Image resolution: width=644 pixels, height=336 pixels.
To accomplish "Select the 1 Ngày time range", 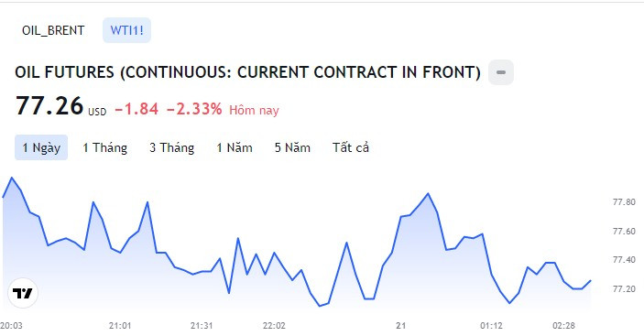I will [x=41, y=147].
